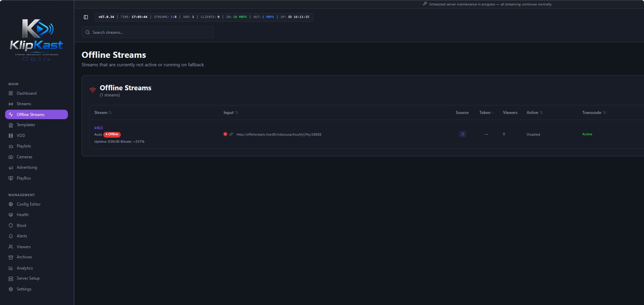Click the Viewers column header
Screen dimensions: 644x305
pyautogui.click(x=510, y=113)
